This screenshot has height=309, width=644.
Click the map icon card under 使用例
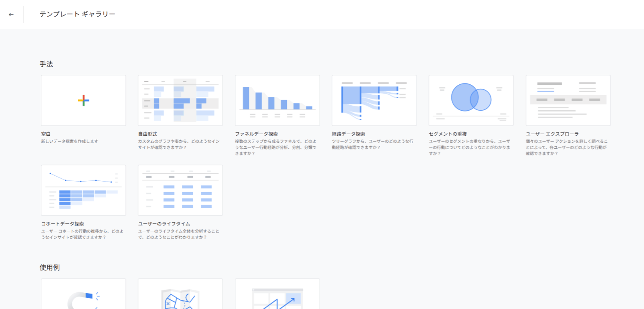[x=180, y=294]
